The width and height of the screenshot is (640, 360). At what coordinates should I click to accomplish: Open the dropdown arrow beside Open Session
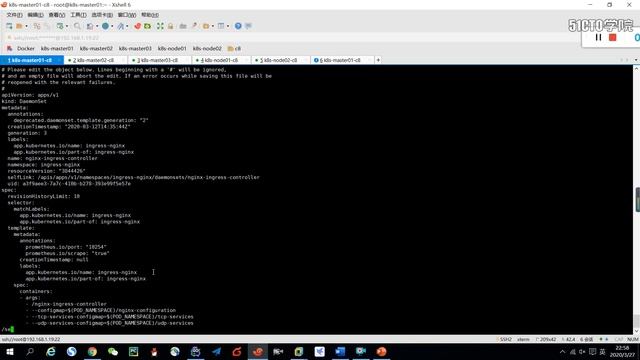click(27, 26)
